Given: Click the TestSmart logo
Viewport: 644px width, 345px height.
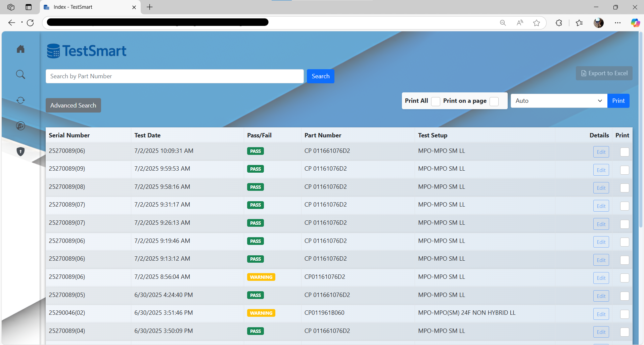Looking at the screenshot, I should coord(87,51).
